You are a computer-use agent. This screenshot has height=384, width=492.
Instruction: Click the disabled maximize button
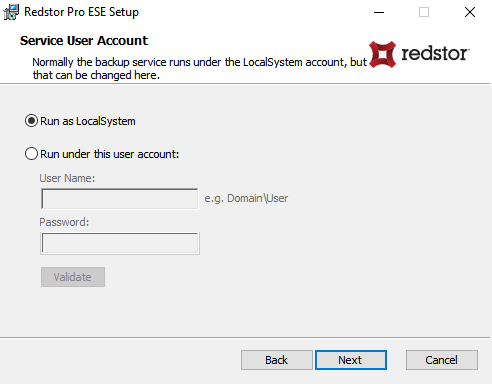[424, 12]
